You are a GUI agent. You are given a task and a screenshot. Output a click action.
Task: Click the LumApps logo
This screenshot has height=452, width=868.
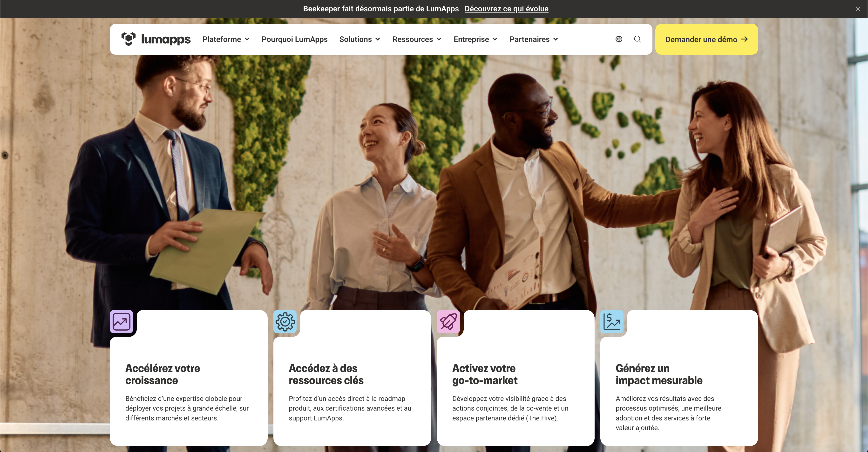click(x=156, y=39)
